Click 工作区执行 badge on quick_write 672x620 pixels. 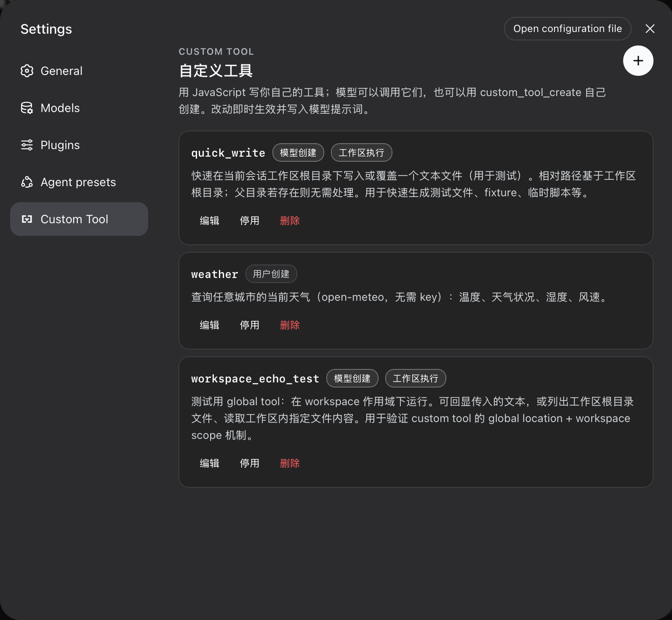362,152
